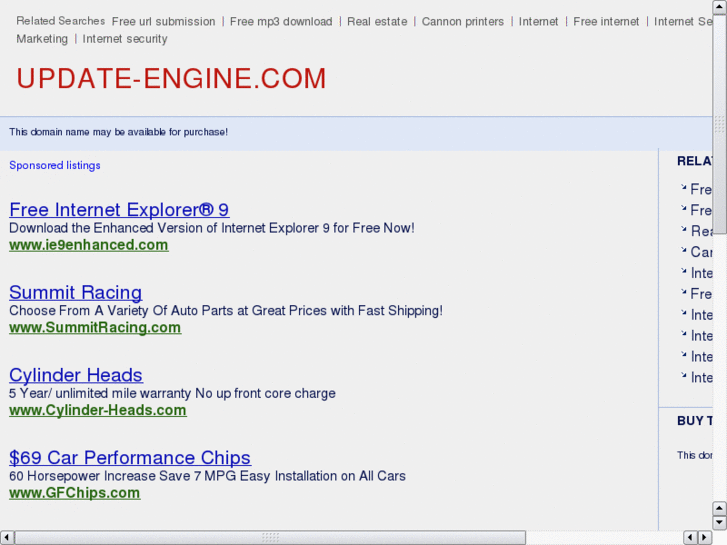The height and width of the screenshot is (545, 727).
Task: Click the Sponsored listings label
Action: click(55, 166)
